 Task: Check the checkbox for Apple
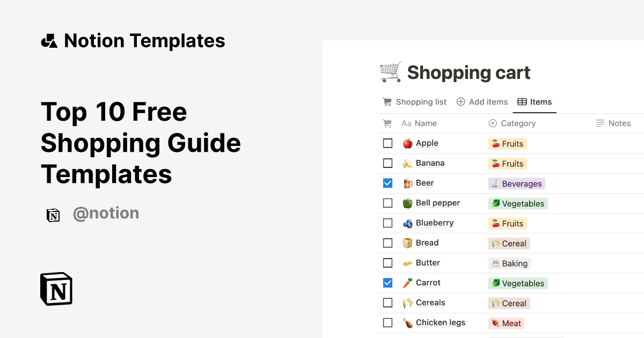[387, 143]
